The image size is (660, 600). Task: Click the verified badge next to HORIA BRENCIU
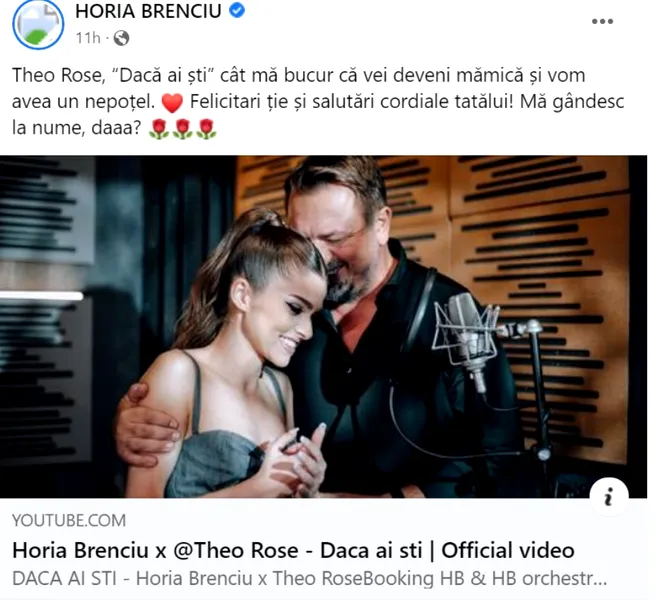coord(237,10)
